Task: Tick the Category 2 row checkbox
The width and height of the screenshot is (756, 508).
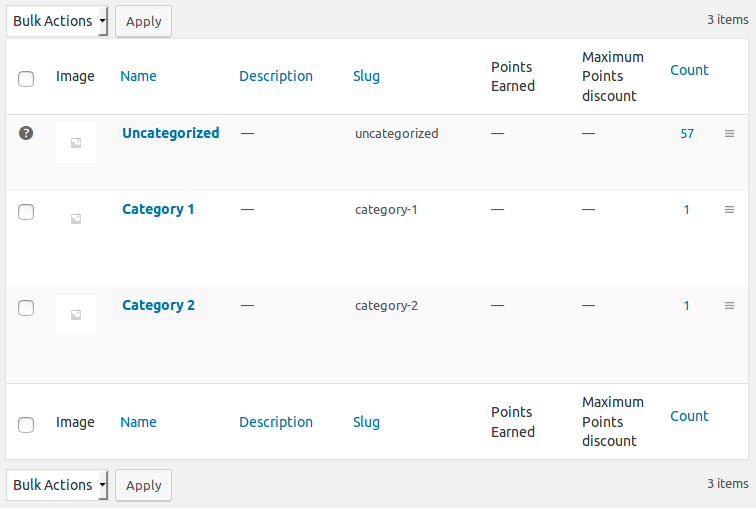Action: [26, 307]
